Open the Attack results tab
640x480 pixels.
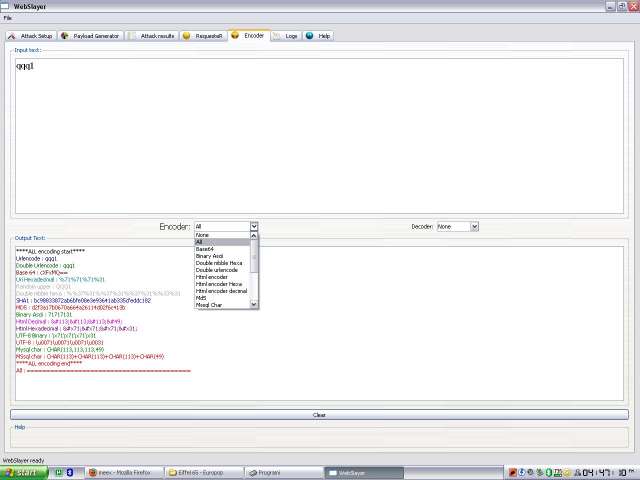(x=152, y=36)
